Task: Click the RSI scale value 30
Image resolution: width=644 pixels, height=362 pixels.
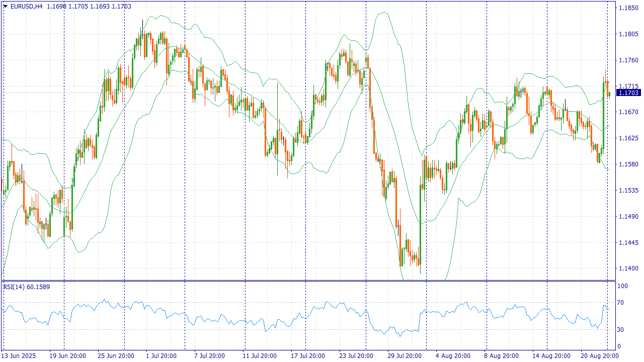Action: click(621, 330)
